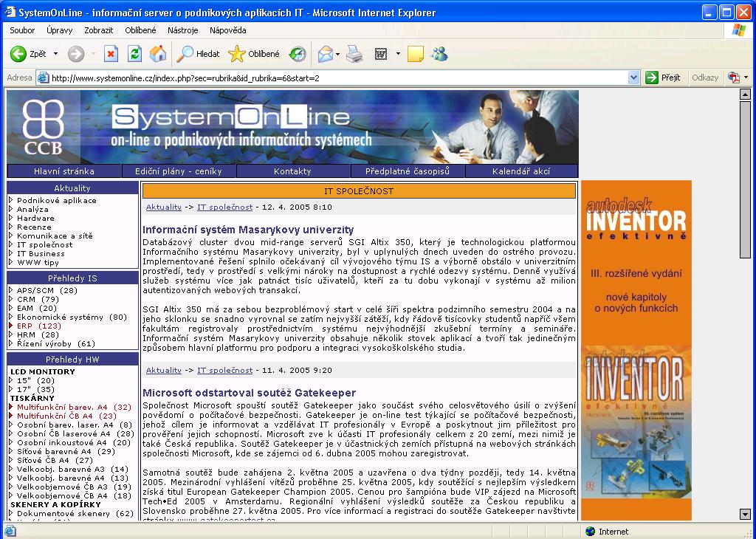The width and height of the screenshot is (756, 539).
Task: Click the yellow Discuss note icon
Action: click(x=416, y=54)
